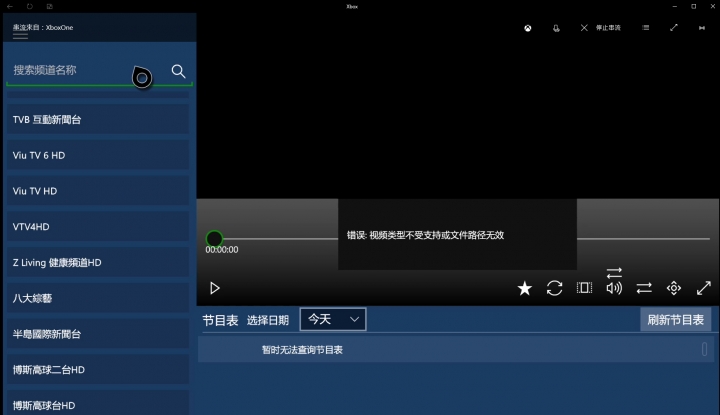The height and width of the screenshot is (415, 720).
Task: Open the 今天 date dropdown
Action: point(333,320)
